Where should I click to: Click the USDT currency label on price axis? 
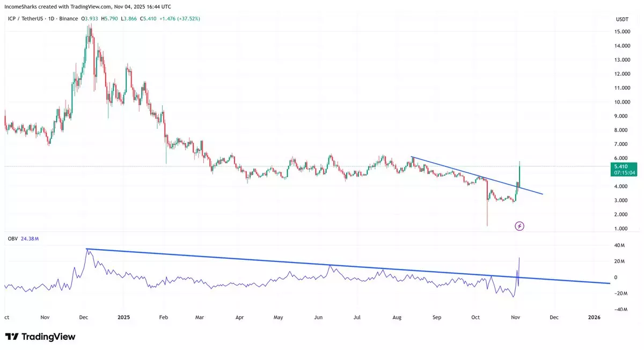click(x=621, y=19)
